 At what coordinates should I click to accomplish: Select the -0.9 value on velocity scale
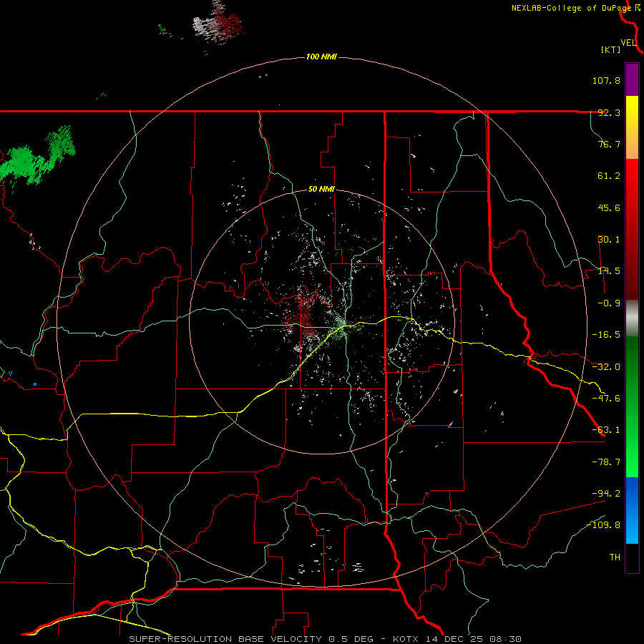click(609, 303)
